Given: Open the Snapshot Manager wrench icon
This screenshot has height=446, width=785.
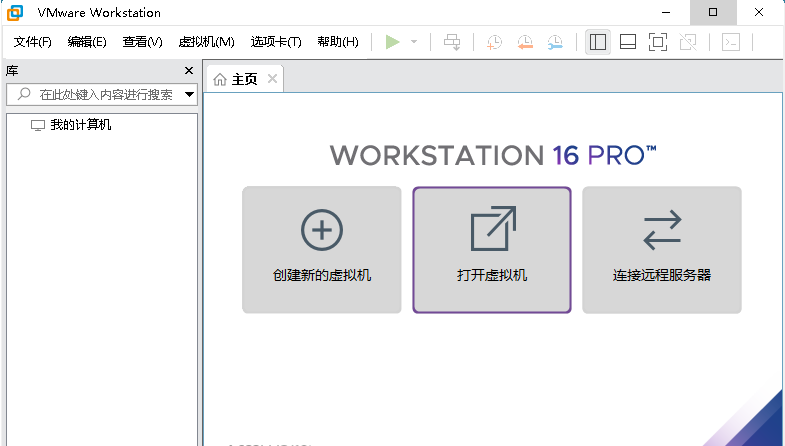Looking at the screenshot, I should (555, 42).
